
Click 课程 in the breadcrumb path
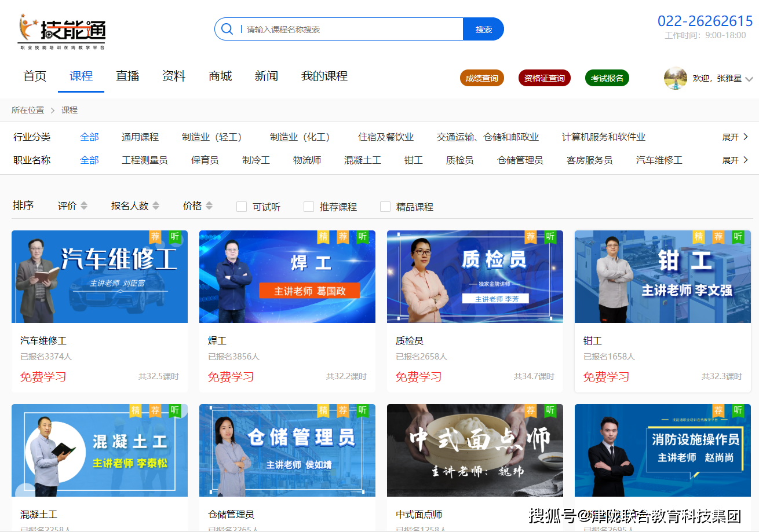point(70,110)
